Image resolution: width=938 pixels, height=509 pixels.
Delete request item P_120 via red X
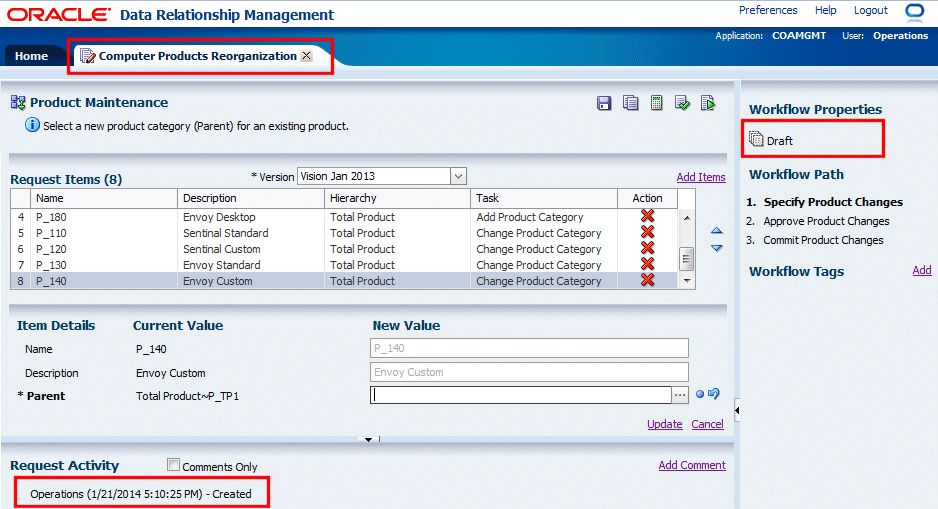(x=647, y=249)
